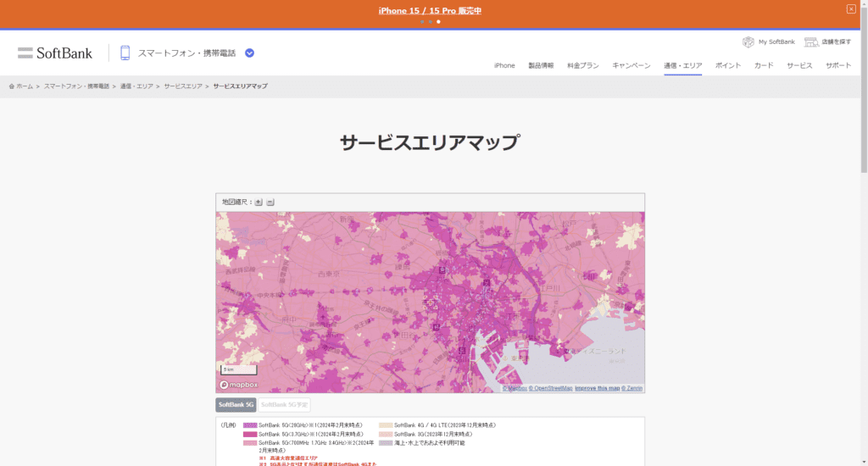The width and height of the screenshot is (868, 466).
Task: Click the 5G 3.7GHz legend color swatch
Action: click(x=250, y=435)
